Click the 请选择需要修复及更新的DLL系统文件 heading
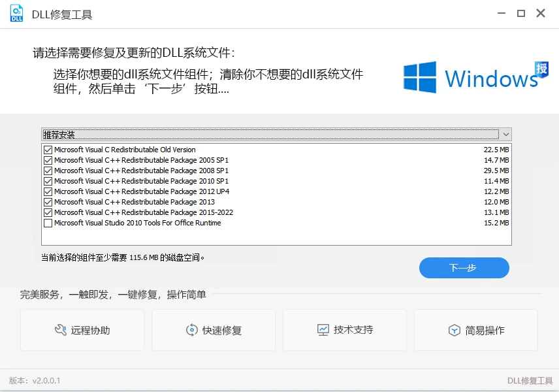 (134, 53)
